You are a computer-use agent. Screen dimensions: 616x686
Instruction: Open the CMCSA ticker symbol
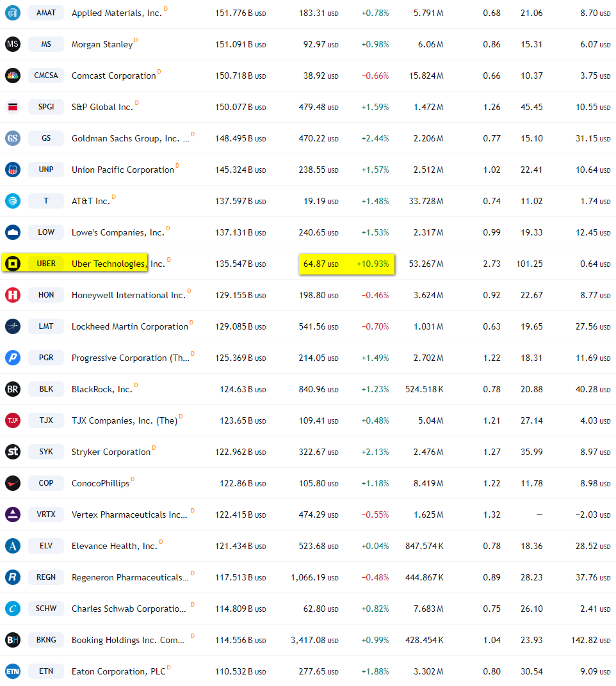pos(46,76)
